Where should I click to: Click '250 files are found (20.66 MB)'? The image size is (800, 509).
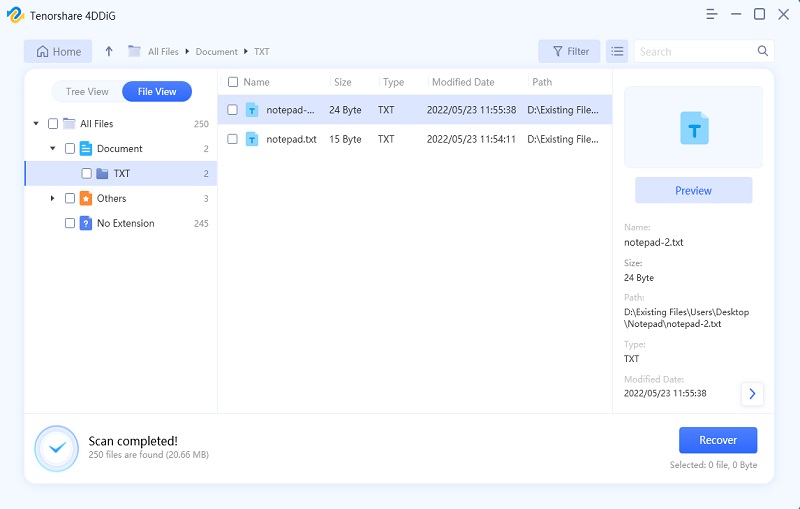[x=148, y=454]
